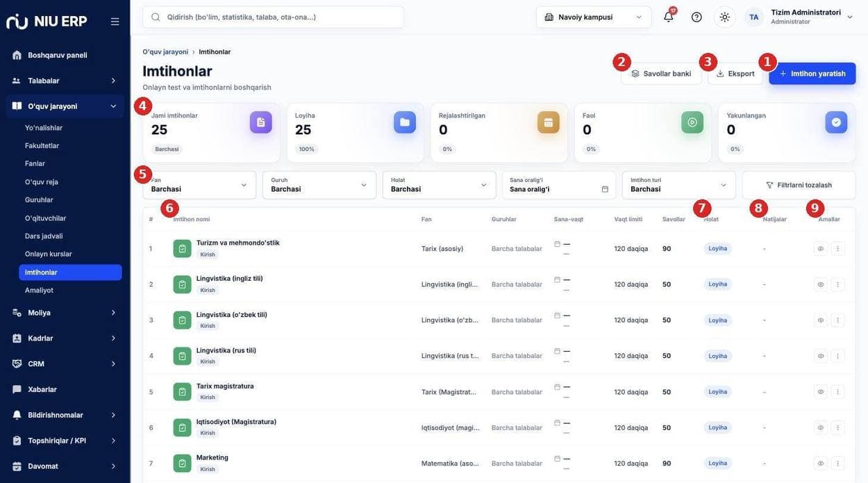
Task: Open Xabarlar in the sidebar
Action: click(x=65, y=389)
